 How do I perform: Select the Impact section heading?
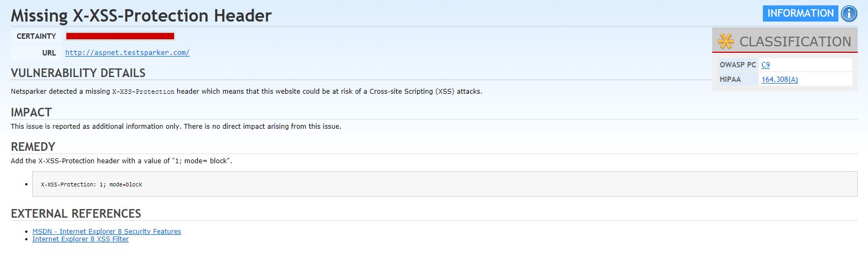tap(31, 112)
